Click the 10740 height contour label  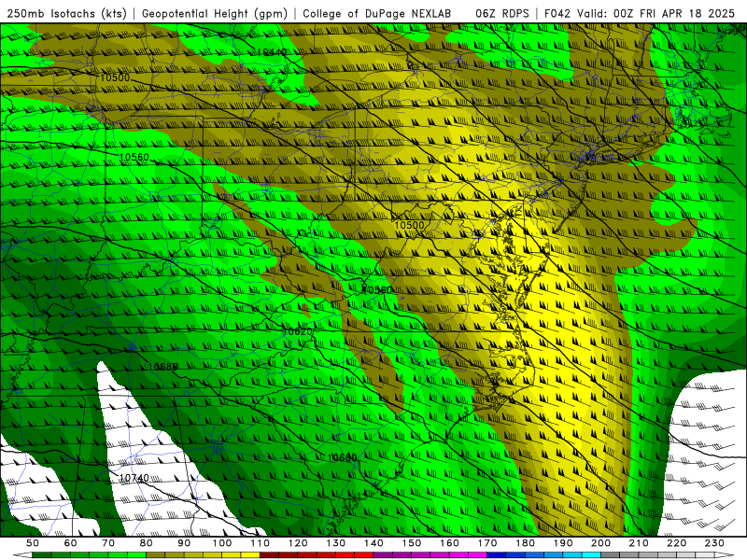coord(134,478)
